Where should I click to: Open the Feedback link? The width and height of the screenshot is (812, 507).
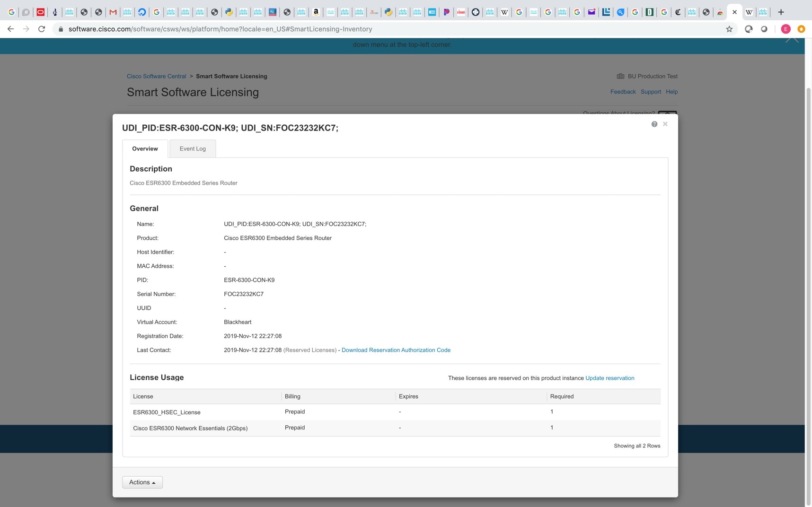[x=623, y=92]
